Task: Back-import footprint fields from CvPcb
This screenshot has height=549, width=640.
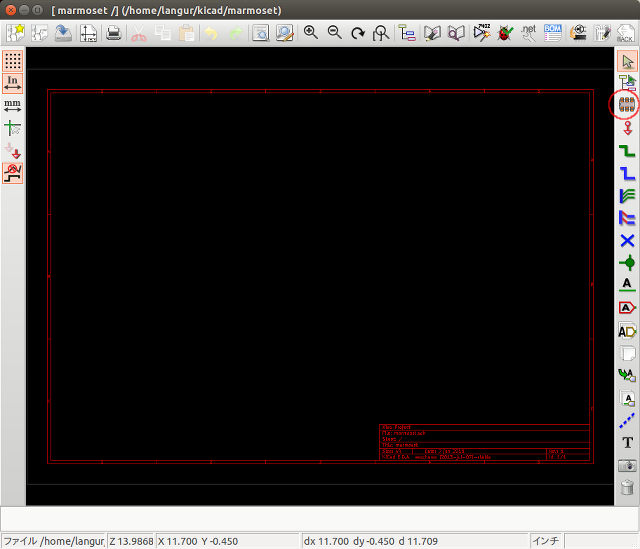Action: 625,33
